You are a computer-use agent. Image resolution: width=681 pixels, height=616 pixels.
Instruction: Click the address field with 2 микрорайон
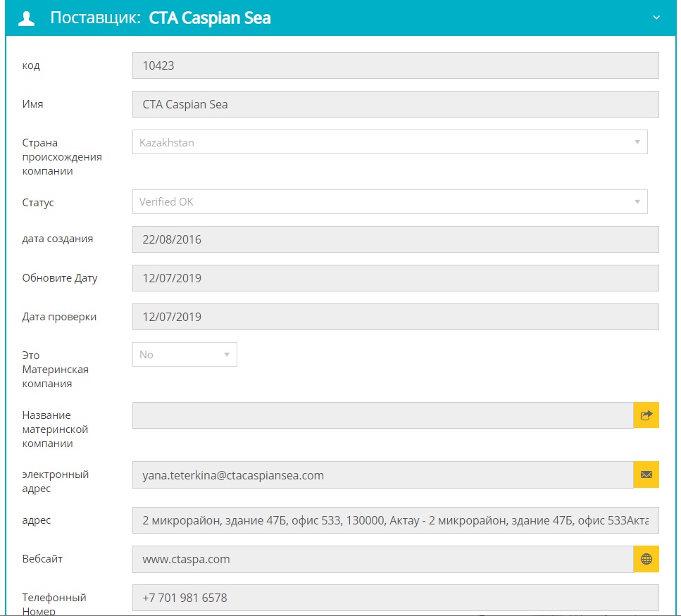(396, 520)
